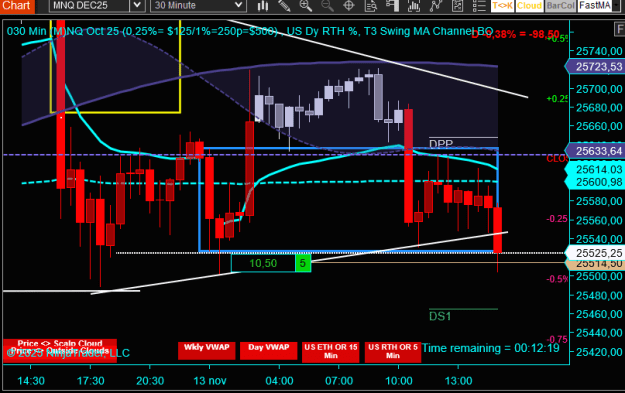This screenshot has width=625, height=393.
Task: Click the zoom out magnifier icon
Action: point(327,6)
